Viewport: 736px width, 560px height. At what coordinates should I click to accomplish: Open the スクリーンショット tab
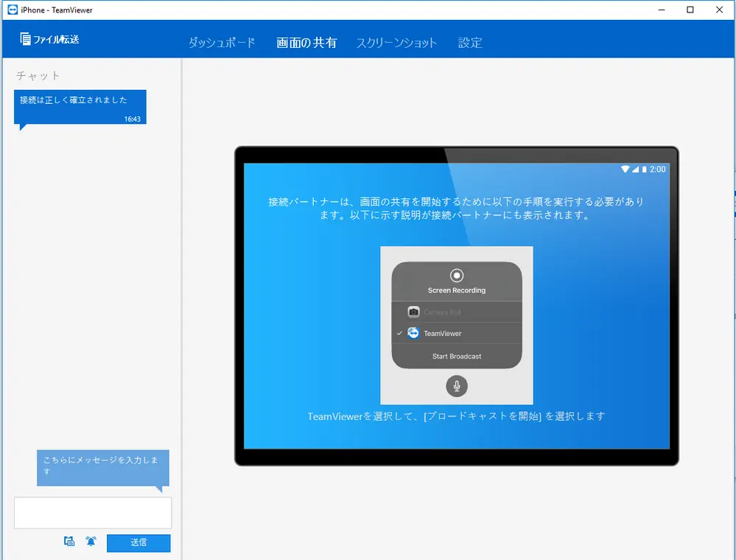click(396, 43)
